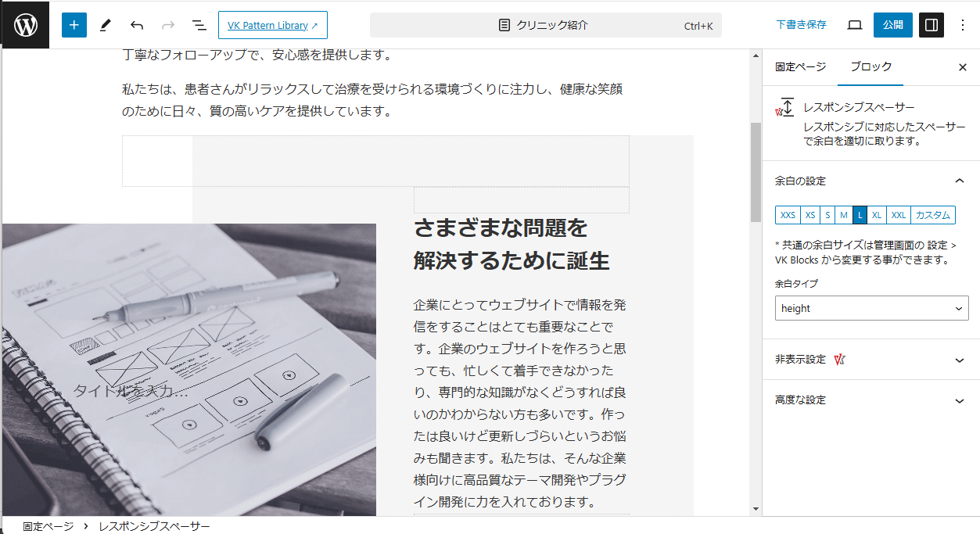
Task: Open the 余白タイプ height dropdown
Action: 871,308
